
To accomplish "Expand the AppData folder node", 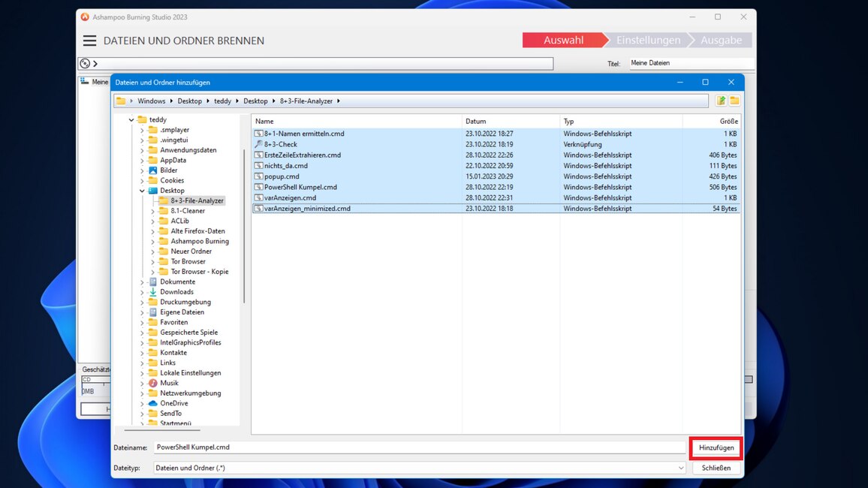I will pyautogui.click(x=142, y=160).
